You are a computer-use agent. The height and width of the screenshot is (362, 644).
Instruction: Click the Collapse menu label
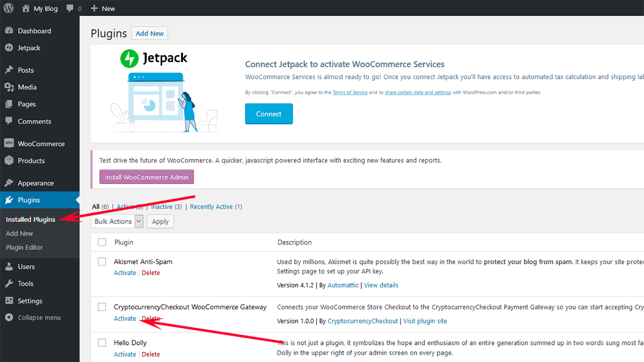[39, 317]
